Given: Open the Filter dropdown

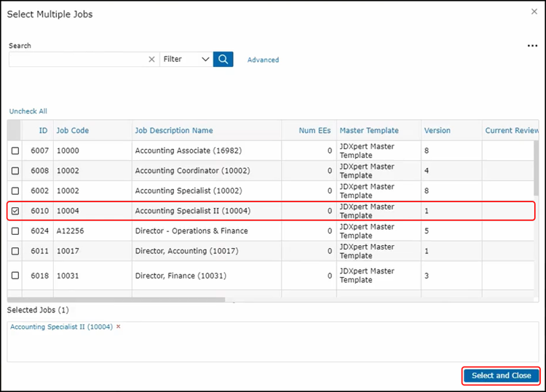Looking at the screenshot, I should [x=186, y=59].
